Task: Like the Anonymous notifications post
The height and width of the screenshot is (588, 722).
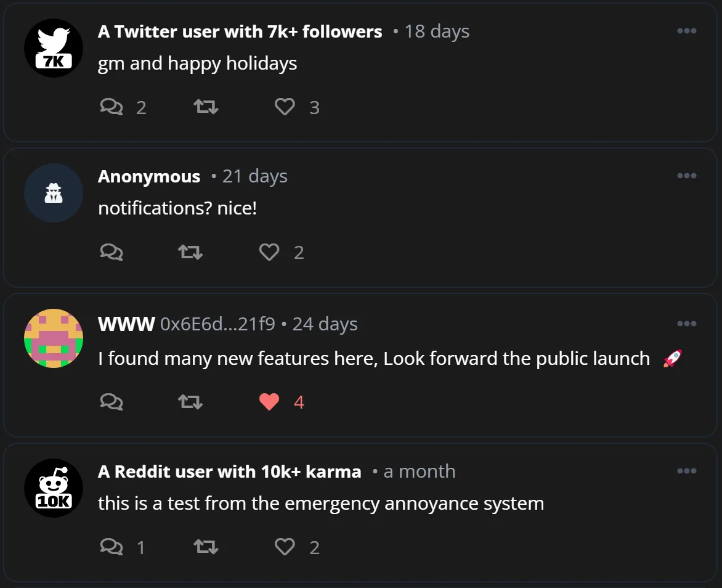Action: pos(269,252)
